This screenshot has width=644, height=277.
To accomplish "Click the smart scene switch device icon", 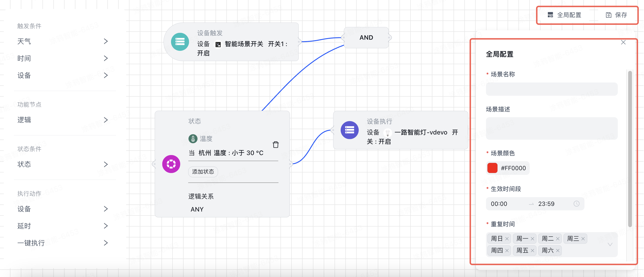I will [218, 44].
